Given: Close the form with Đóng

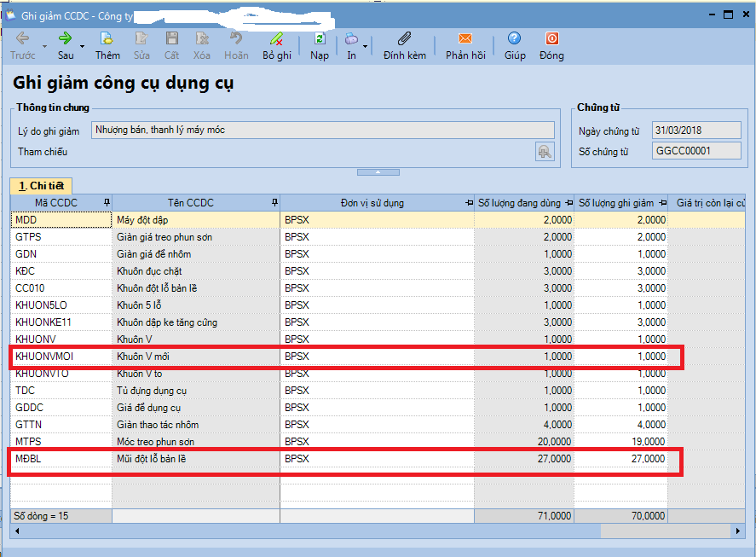Looking at the screenshot, I should coord(551,46).
